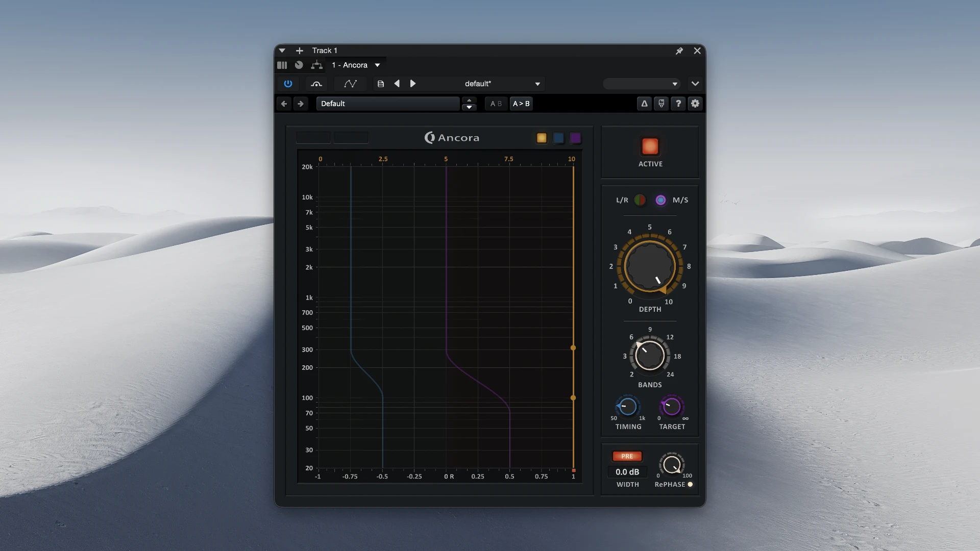Click the 0.0 dB width value

pos(627,472)
